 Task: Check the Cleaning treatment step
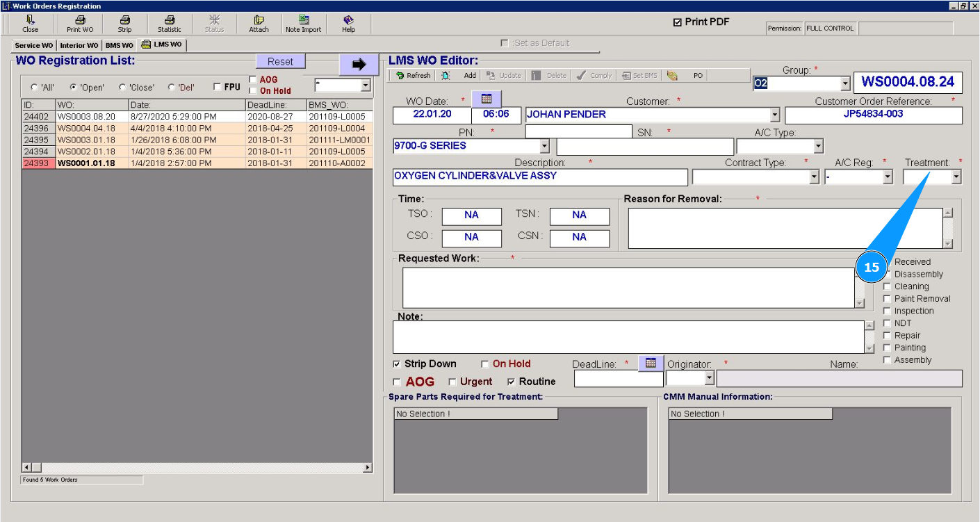887,286
